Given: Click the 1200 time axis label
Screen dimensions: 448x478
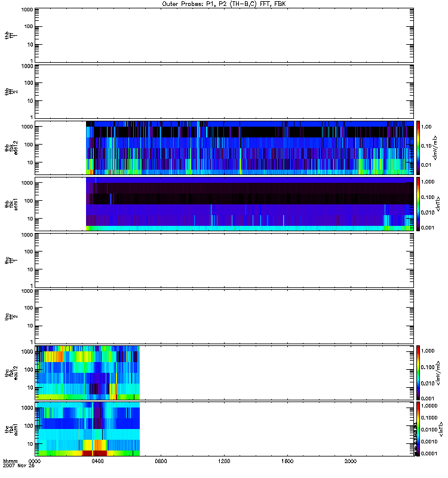Looking at the screenshot, I should [x=225, y=461].
